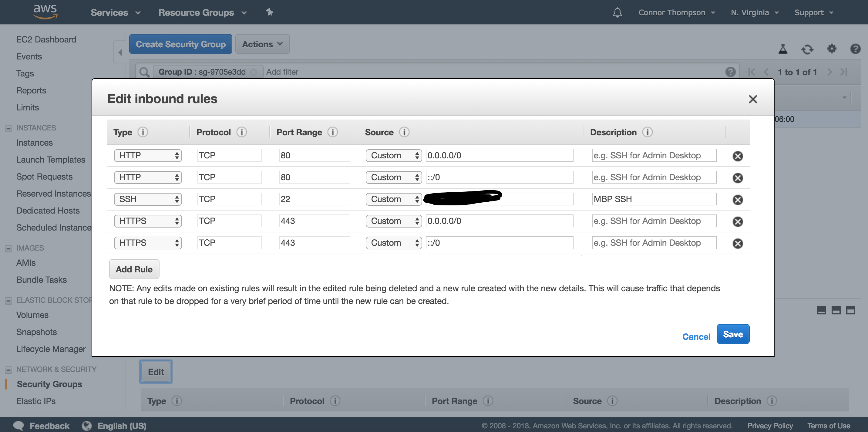The width and height of the screenshot is (868, 432).
Task: Open the Source dropdown for the SSH rule
Action: pos(393,199)
